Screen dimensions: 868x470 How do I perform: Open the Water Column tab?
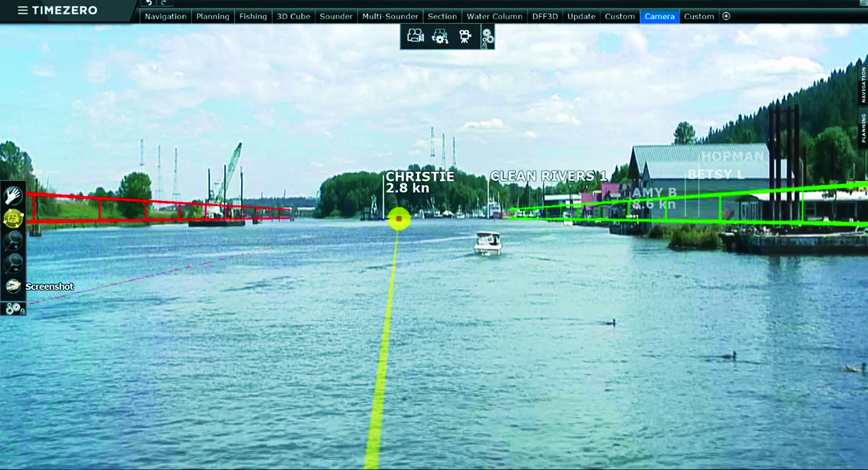click(494, 16)
